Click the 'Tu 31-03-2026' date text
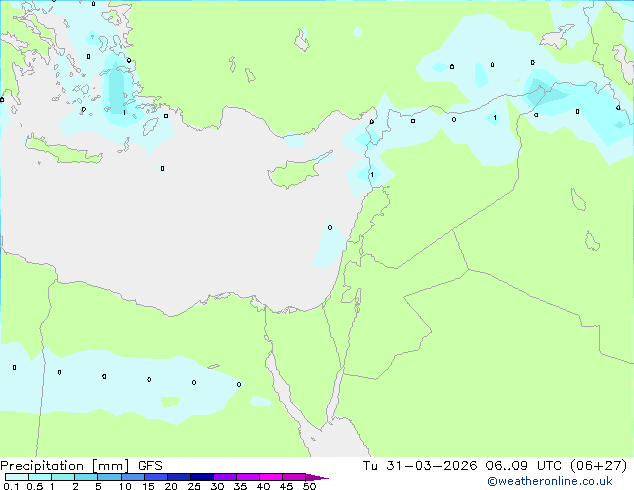This screenshot has height=490, width=634. (420, 466)
